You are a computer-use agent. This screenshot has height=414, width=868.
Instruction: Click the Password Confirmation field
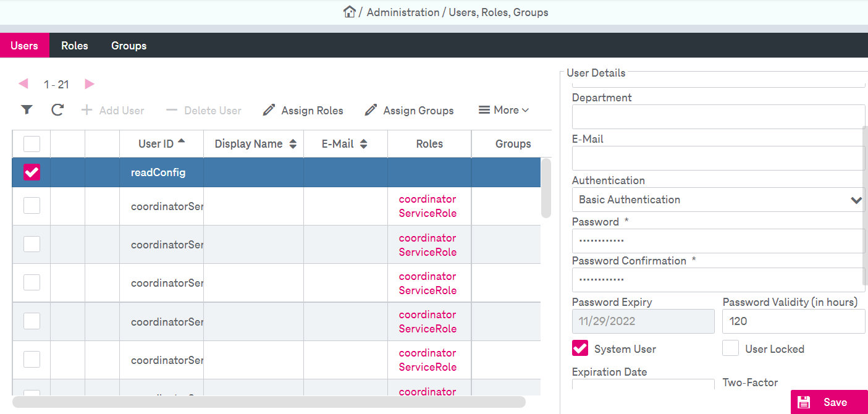click(718, 280)
